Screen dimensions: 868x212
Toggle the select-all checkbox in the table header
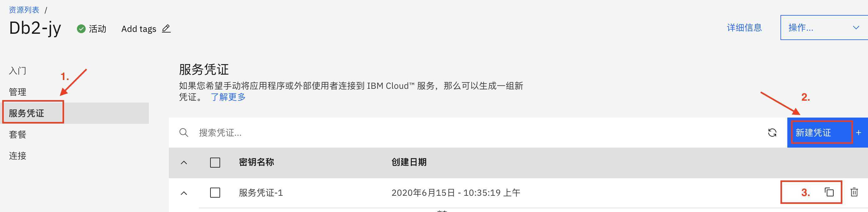click(215, 163)
